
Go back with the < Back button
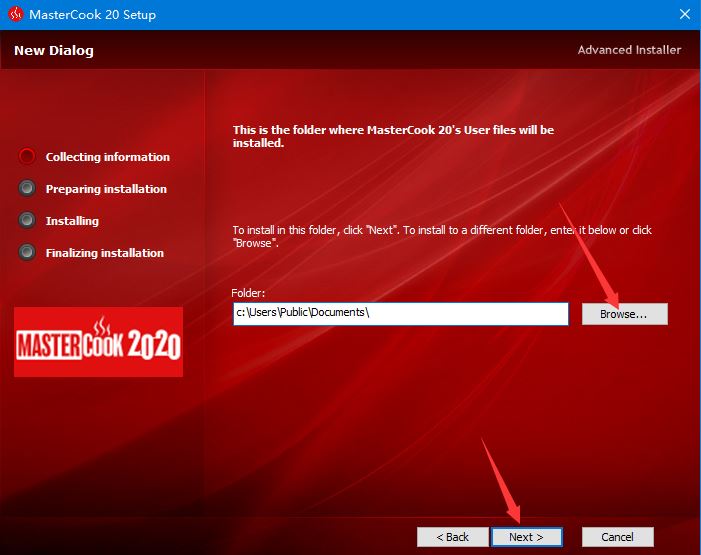pyautogui.click(x=452, y=537)
